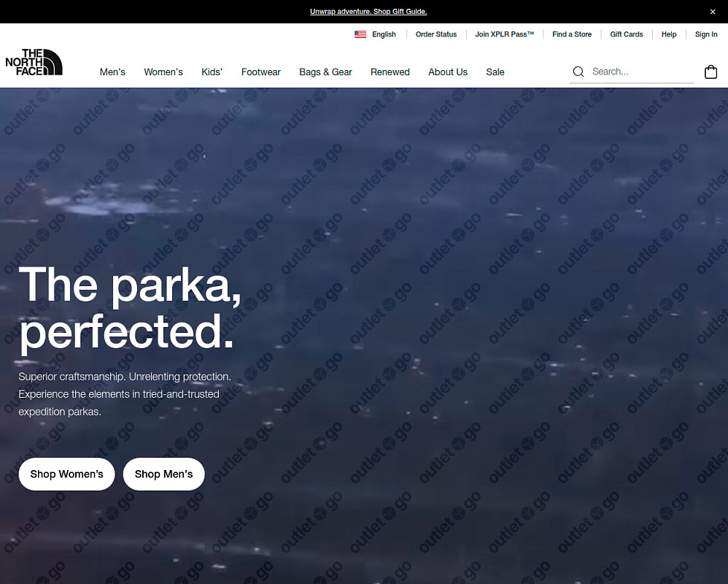This screenshot has height=584, width=728.
Task: Open the Help link
Action: point(669,34)
